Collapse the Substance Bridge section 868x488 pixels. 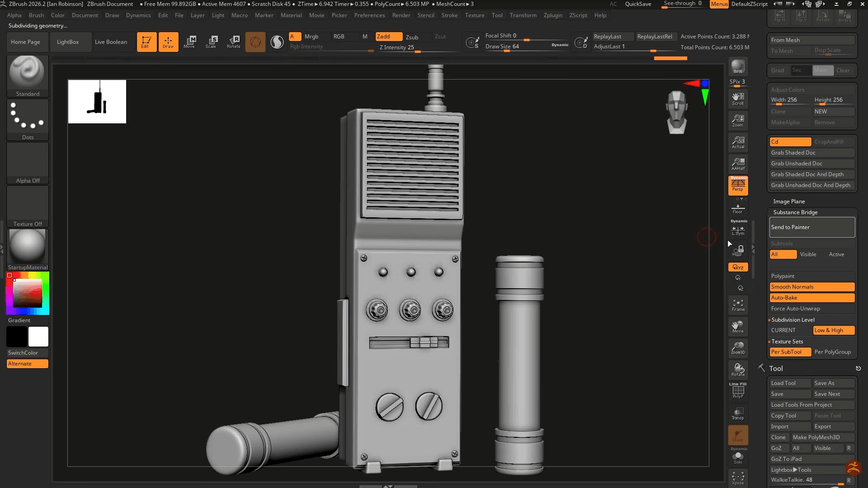coord(795,212)
